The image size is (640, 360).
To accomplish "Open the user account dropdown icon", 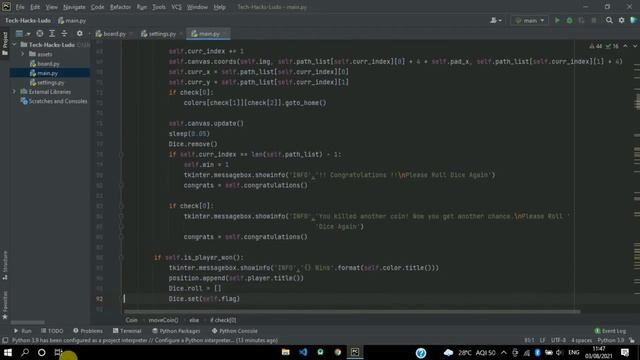I will coord(496,20).
